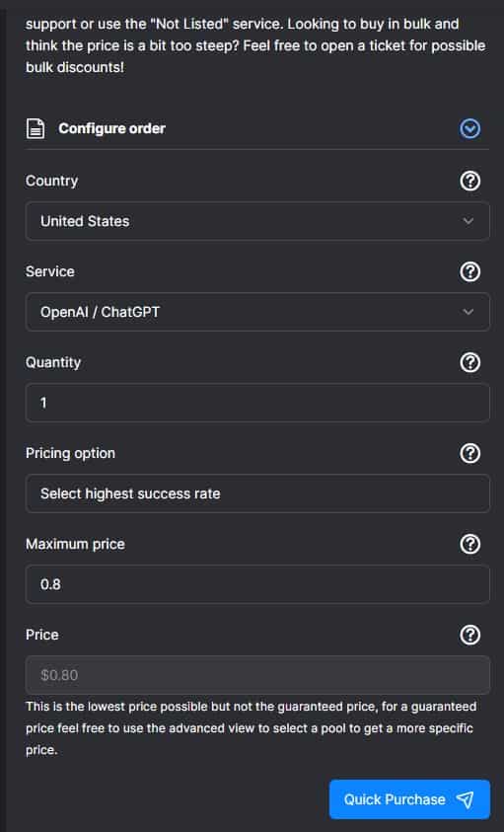
Task: Collapse the Configure order section
Action: (x=470, y=128)
